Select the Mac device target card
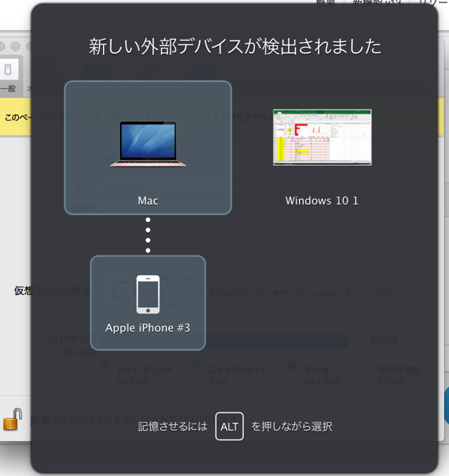 point(148,148)
